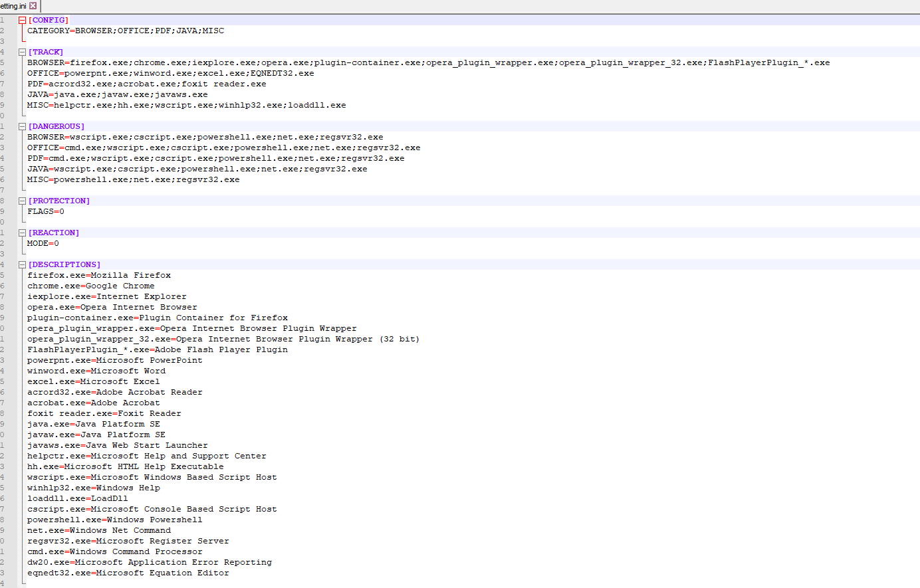Click the acrord32.exe=Adobe Acrobat Reader line

(x=115, y=392)
